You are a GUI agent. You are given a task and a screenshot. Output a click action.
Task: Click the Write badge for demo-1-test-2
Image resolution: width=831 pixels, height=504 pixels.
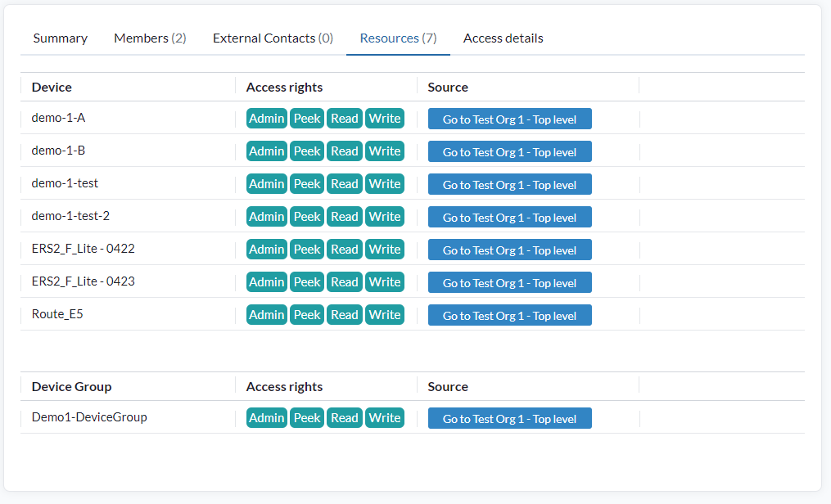click(385, 217)
